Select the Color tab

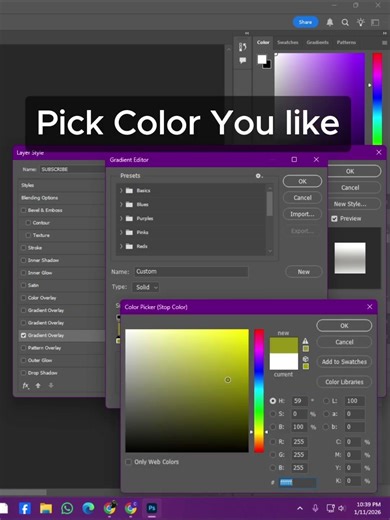pyautogui.click(x=263, y=42)
